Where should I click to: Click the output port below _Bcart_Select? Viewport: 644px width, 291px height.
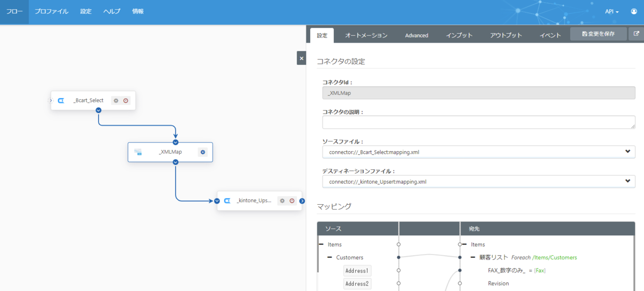98,110
